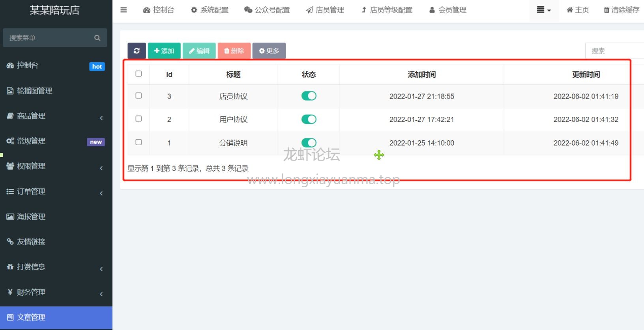The height and width of the screenshot is (330, 644).
Task: Click the gift icon beside 打赏信息
Action: pos(10,267)
